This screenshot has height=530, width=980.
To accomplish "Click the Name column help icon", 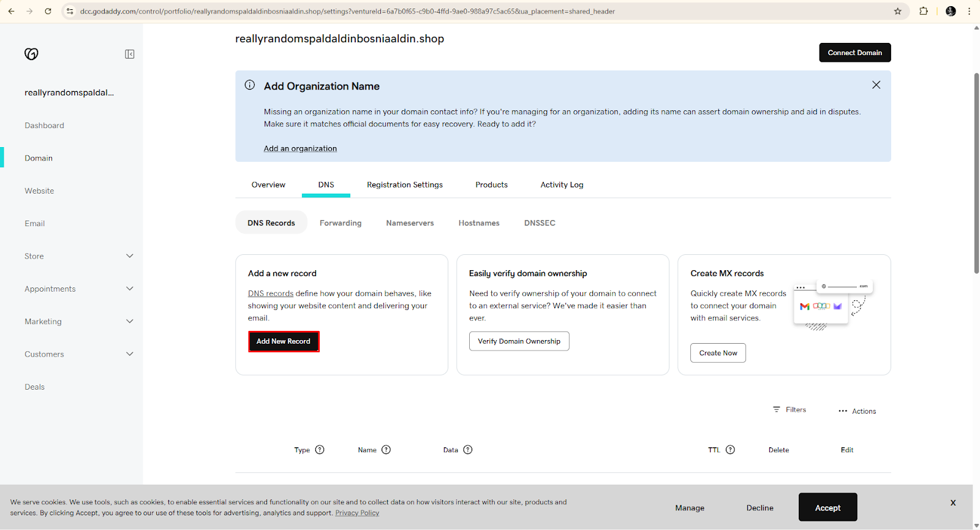I will point(386,450).
